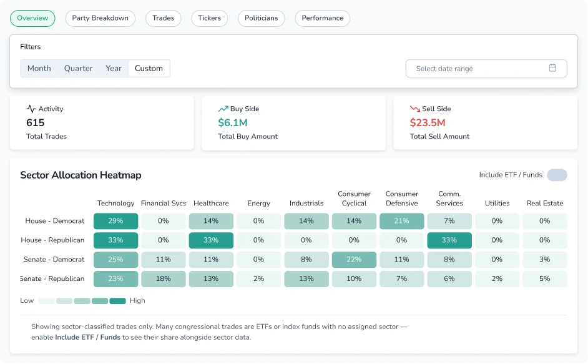Click Senate - Republican Technology 23% cell
Viewport: 588px width, 364px height.
(x=115, y=279)
